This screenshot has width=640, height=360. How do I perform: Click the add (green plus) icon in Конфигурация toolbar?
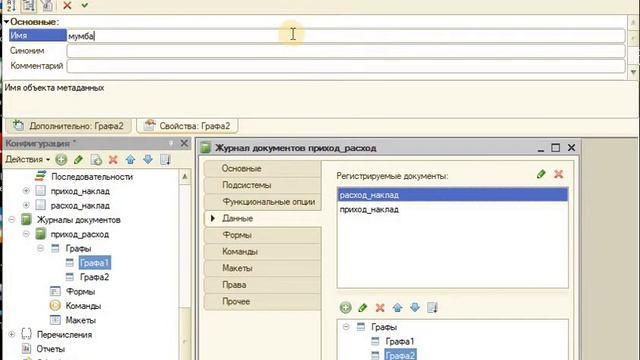[x=61, y=160]
